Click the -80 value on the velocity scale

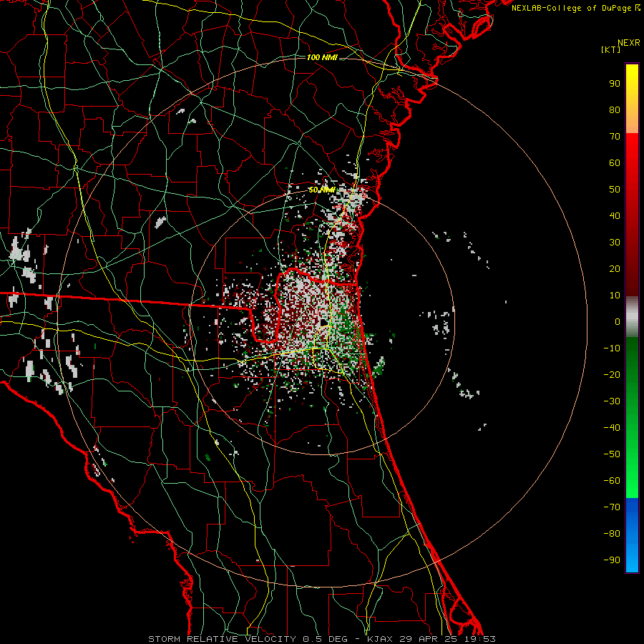point(612,534)
